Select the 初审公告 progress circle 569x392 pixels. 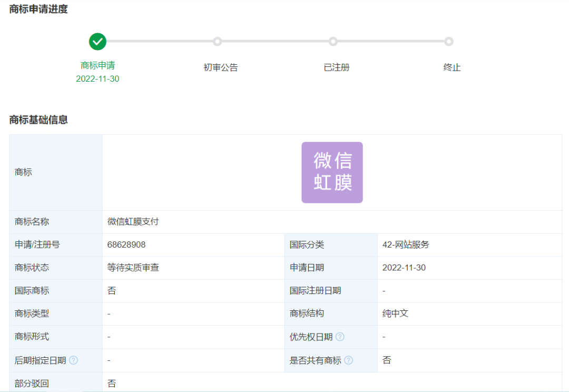click(x=219, y=41)
